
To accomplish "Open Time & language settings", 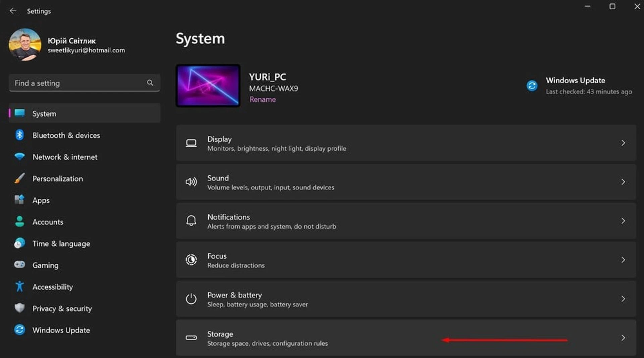I will [x=85, y=243].
